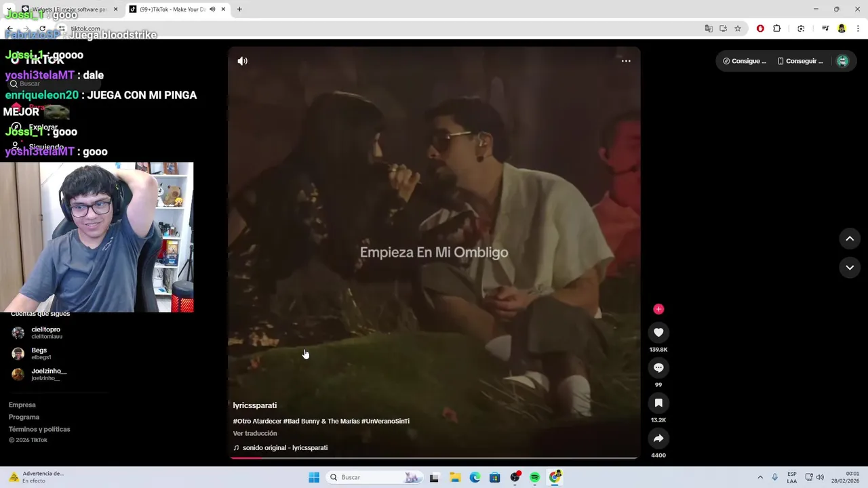
Task: Open the TikTok profile avatar menu
Action: (x=842, y=61)
